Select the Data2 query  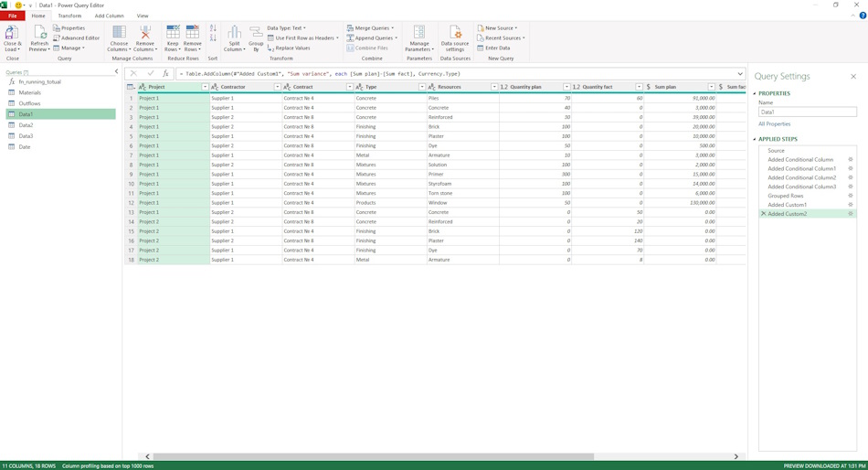click(x=61, y=125)
